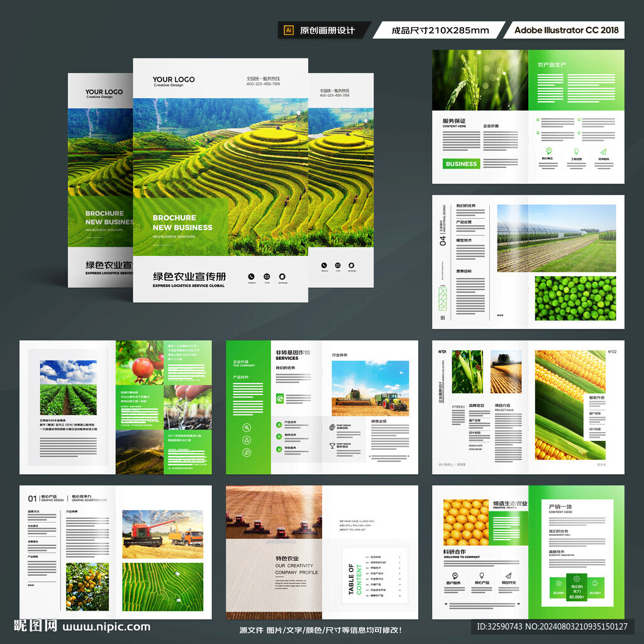Click the globe icon beside 发展目标

(332, 427)
